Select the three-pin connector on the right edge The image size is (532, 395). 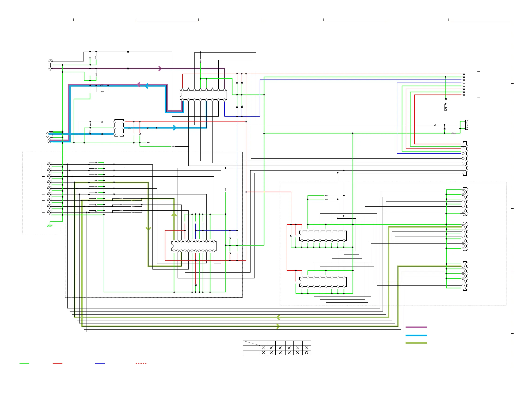point(467,125)
